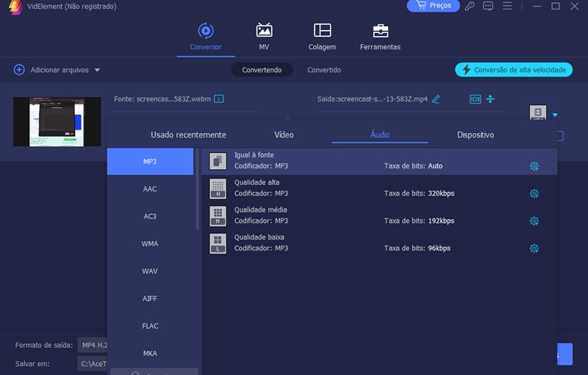Open the hamburger menu icon
Screen dimensions: 588x375
tap(507, 6)
